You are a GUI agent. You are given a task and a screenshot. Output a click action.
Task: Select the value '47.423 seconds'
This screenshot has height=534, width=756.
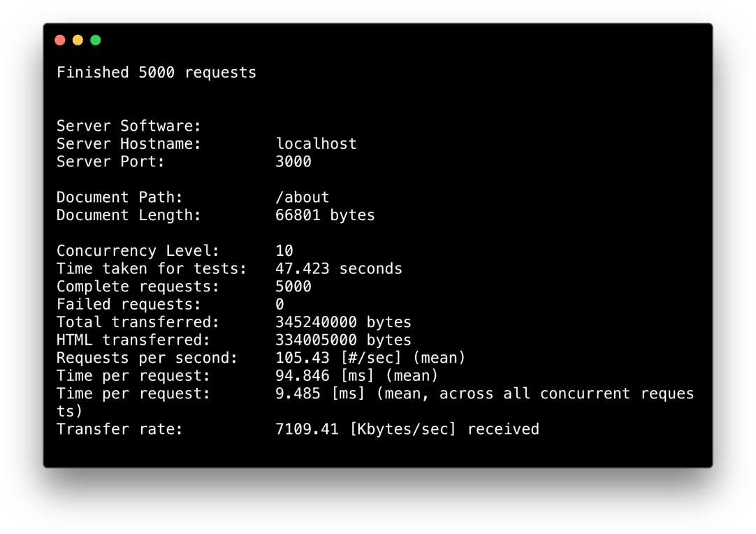pyautogui.click(x=338, y=268)
